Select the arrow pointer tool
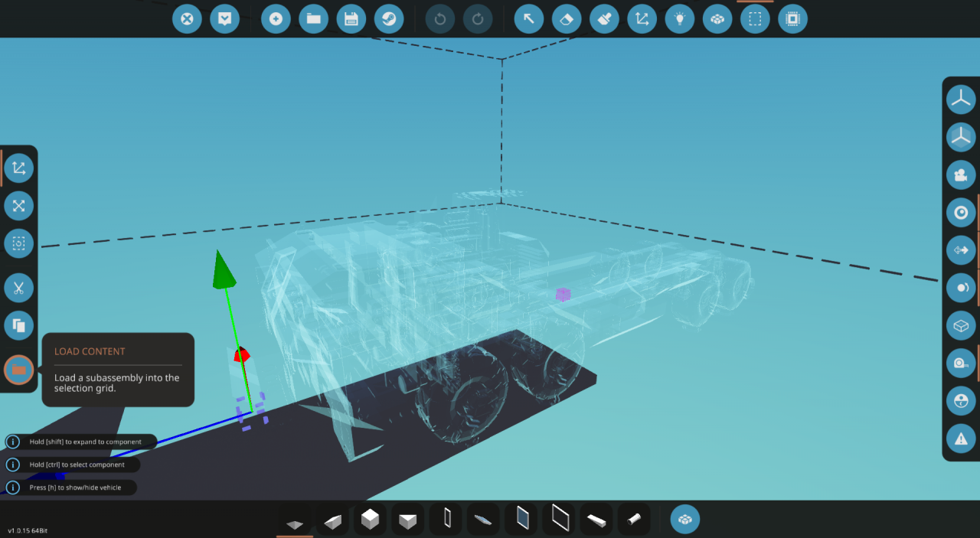 click(529, 19)
